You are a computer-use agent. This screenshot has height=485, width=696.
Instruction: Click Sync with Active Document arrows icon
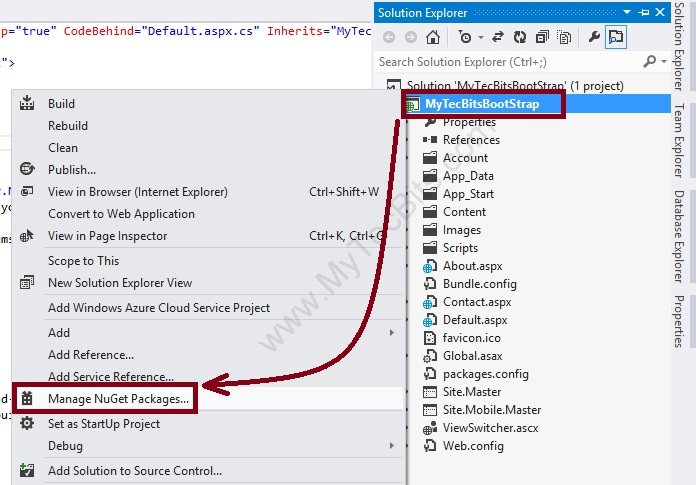pos(498,37)
